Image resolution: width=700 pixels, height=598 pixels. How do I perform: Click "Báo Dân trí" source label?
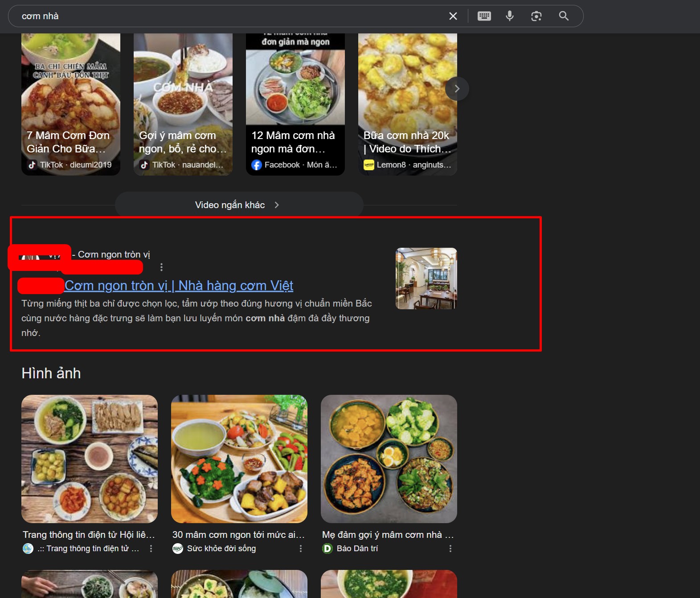357,549
